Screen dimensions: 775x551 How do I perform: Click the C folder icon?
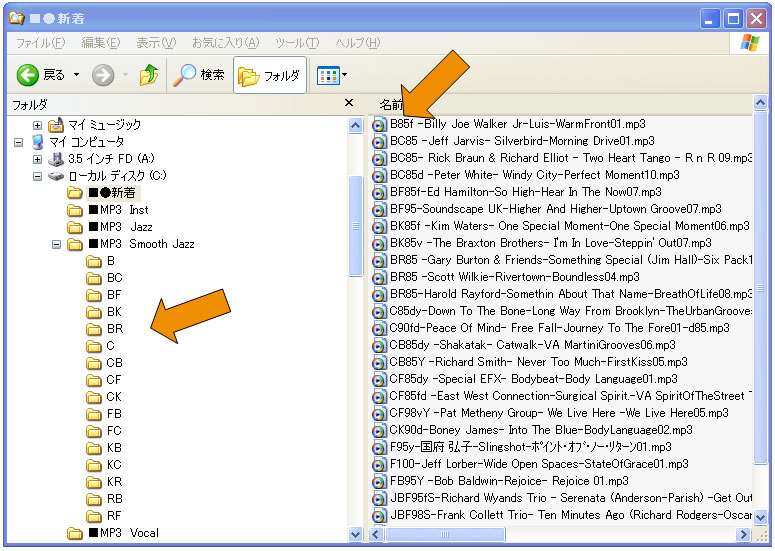click(x=94, y=346)
